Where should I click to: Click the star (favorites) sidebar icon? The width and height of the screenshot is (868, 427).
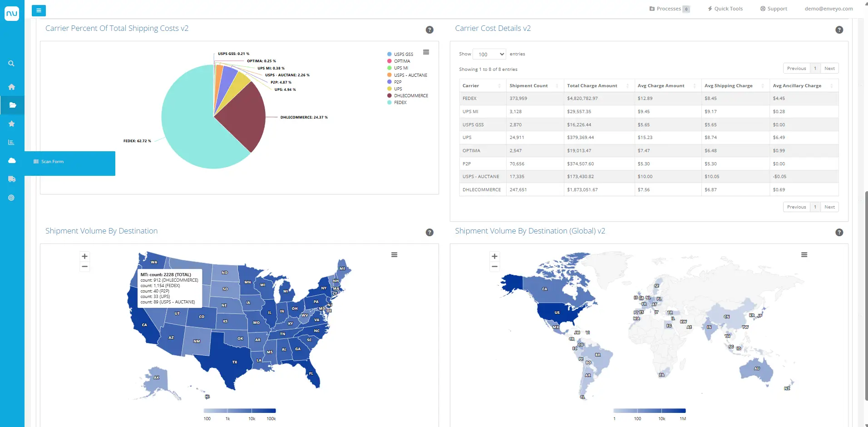(12, 124)
